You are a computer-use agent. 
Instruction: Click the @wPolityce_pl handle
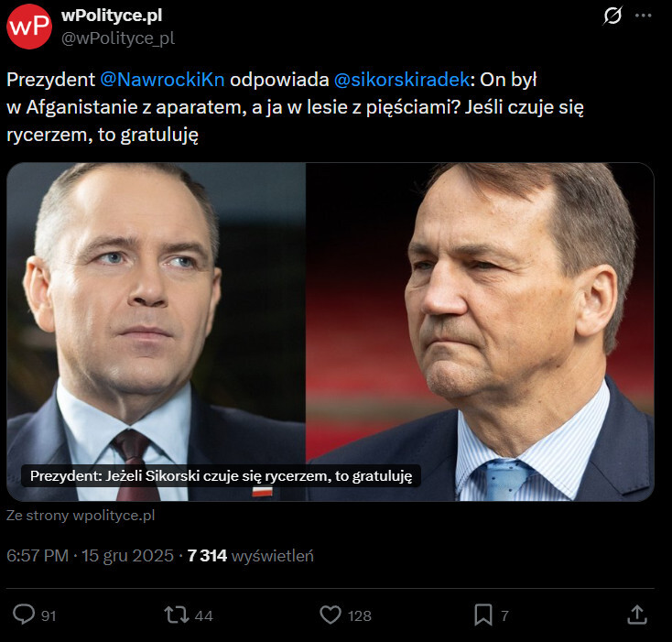(117, 38)
